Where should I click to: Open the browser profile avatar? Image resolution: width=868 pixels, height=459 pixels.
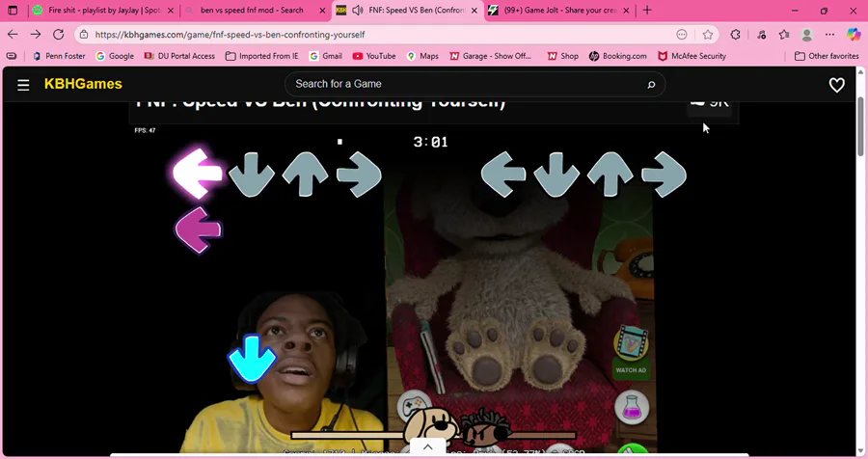(x=807, y=35)
